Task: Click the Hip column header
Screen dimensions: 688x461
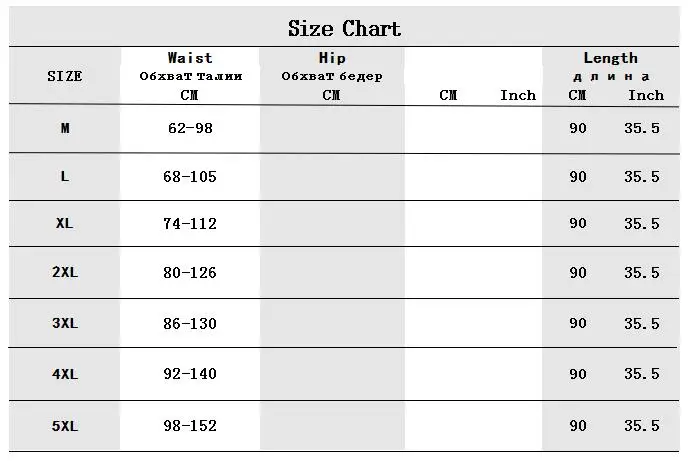Action: coord(332,58)
